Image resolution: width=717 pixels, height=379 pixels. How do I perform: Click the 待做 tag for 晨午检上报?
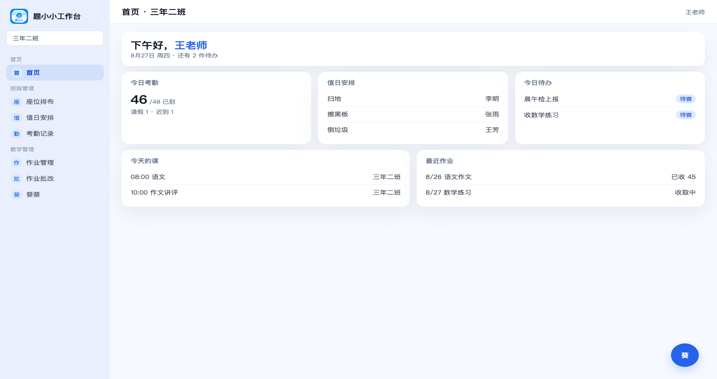click(685, 99)
